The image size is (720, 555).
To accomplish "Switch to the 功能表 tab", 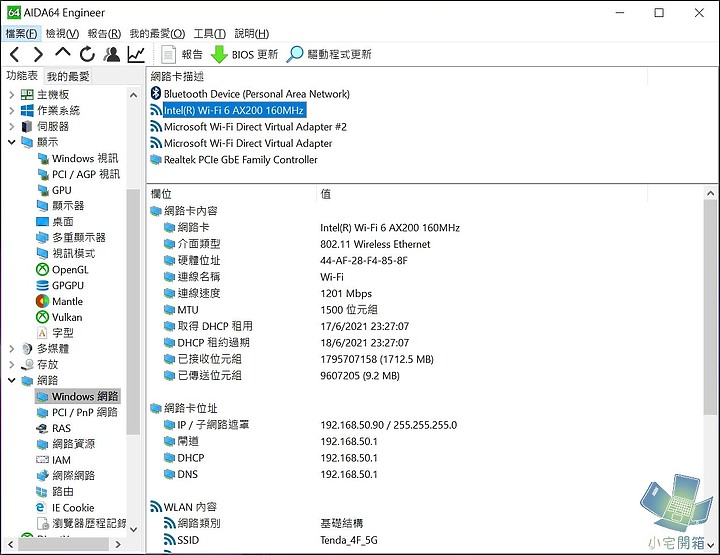I will pyautogui.click(x=22, y=76).
